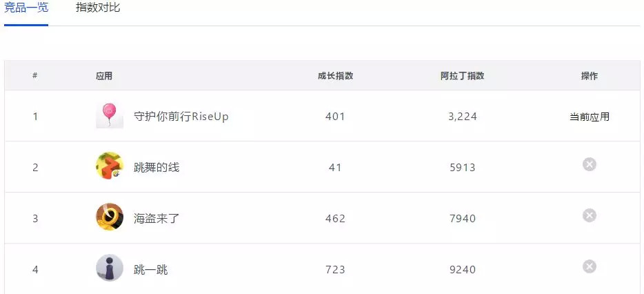This screenshot has height=294, width=644.
Task: Remove 海盗来了 from competitor list
Action: (589, 215)
